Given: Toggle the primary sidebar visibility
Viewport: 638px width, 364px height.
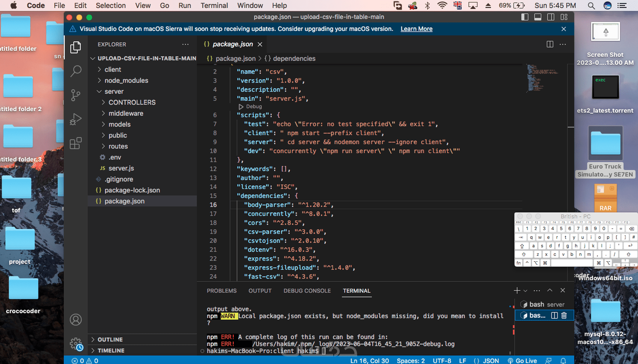Looking at the screenshot, I should click(525, 17).
